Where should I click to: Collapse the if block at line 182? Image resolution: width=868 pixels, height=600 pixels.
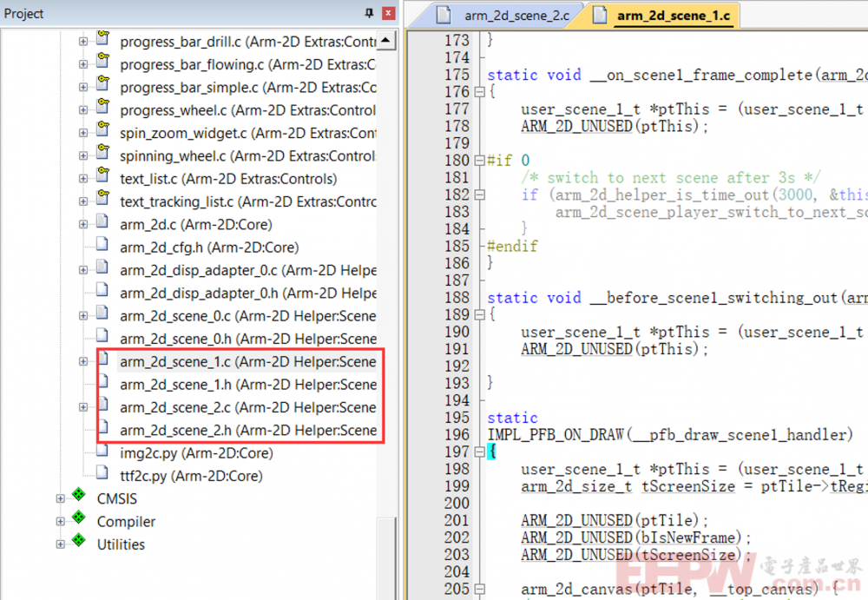click(x=479, y=195)
